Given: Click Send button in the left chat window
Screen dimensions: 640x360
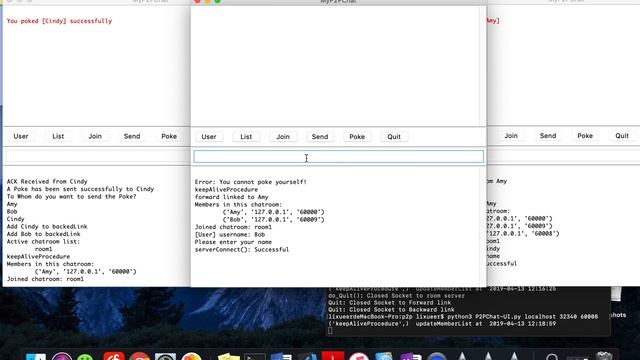Looking at the screenshot, I should point(132,136).
